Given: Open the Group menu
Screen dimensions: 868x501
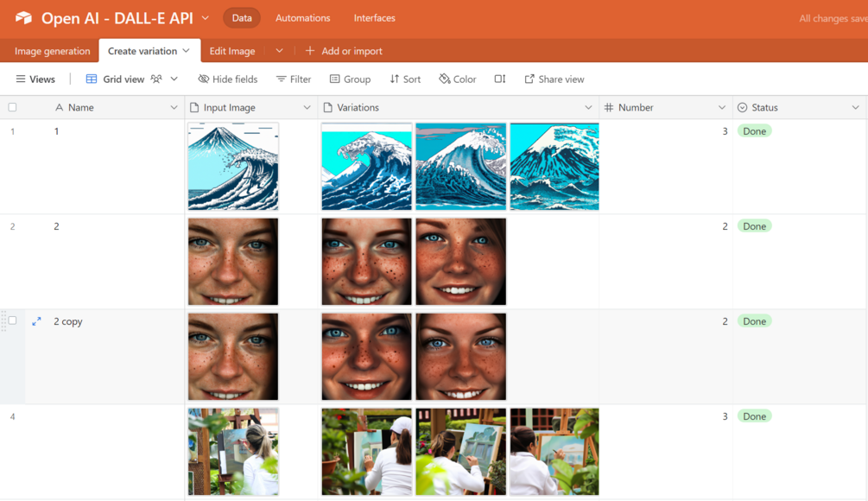Looking at the screenshot, I should (350, 79).
